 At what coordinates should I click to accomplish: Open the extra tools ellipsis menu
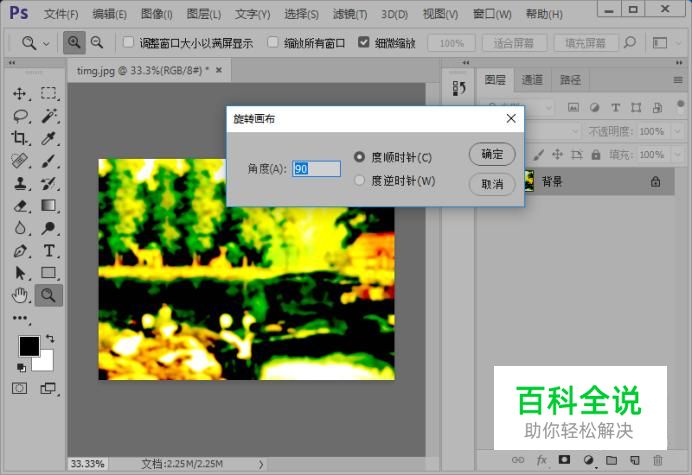coord(20,318)
